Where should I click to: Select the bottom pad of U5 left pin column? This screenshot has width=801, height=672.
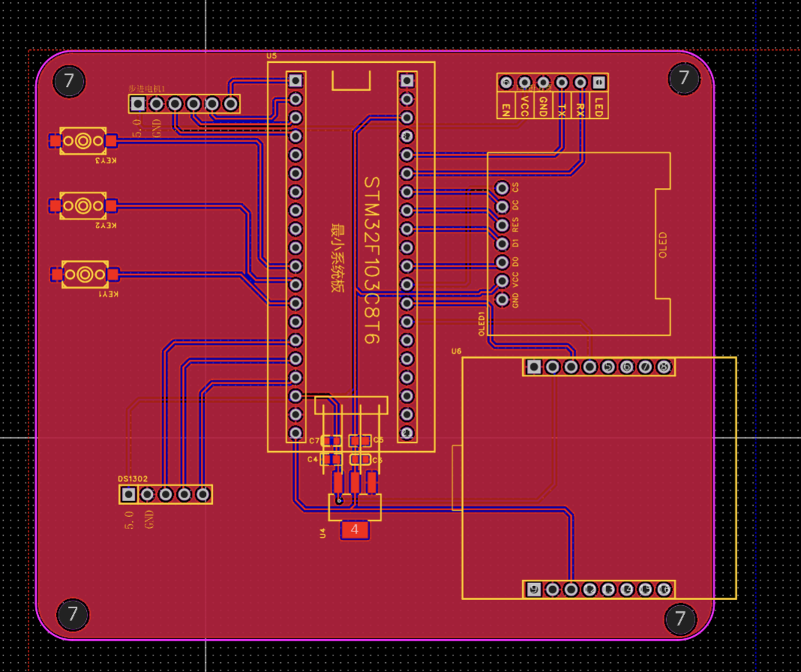click(295, 433)
